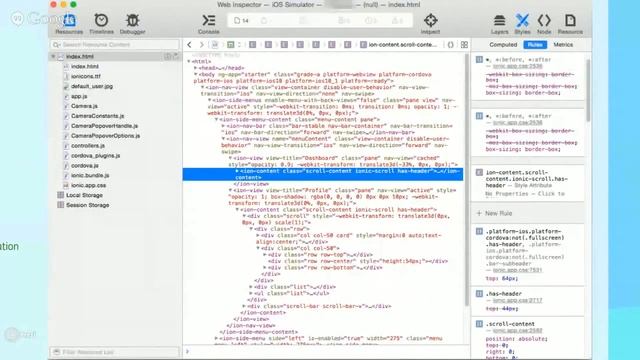The height and width of the screenshot is (360, 640).
Task: Open the ionic.app.css:7631 source link
Action: pyautogui.click(x=518, y=270)
